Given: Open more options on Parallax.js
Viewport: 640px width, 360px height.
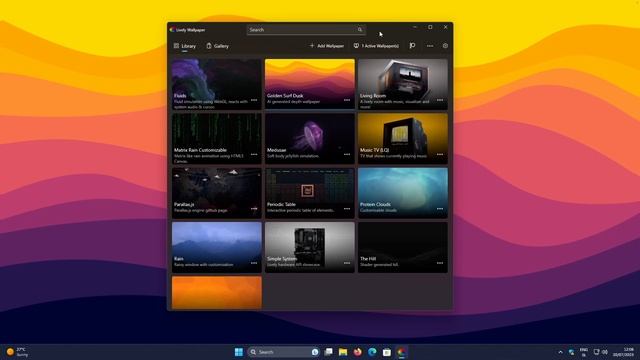Looking at the screenshot, I should pos(254,209).
